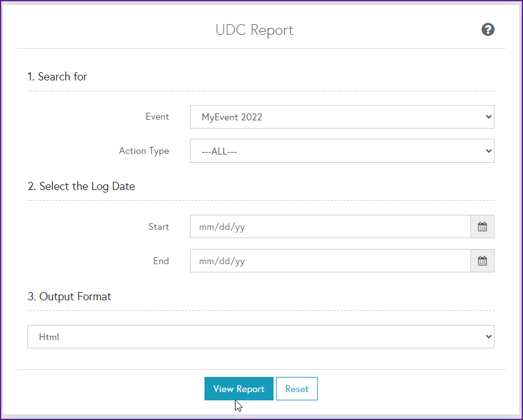Click the '1. Search for' heading
523x420 pixels.
pos(58,77)
